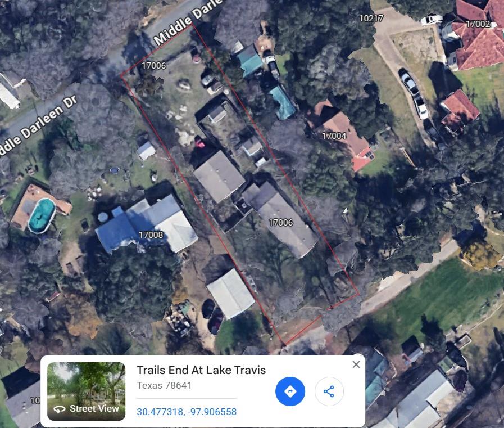Image resolution: width=504 pixels, height=428 pixels.
Task: Open the Street View thumbnail
Action: [x=86, y=391]
